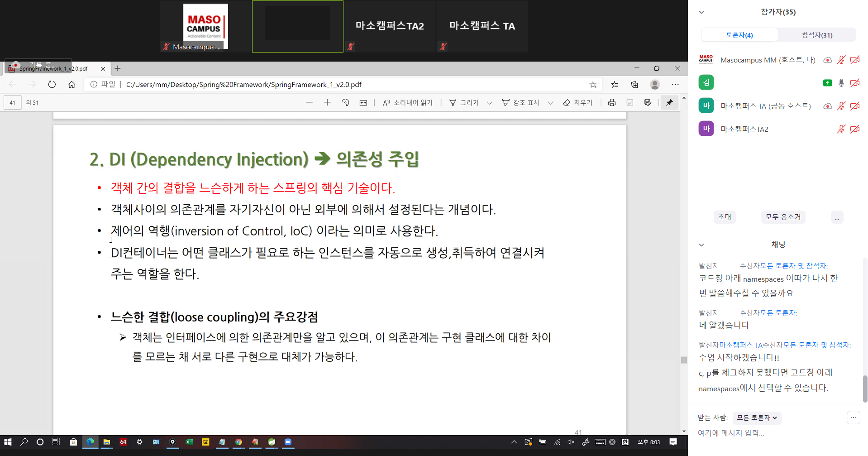This screenshot has height=456, width=868.
Task: Click the PDF zoom out minus icon
Action: click(x=309, y=103)
